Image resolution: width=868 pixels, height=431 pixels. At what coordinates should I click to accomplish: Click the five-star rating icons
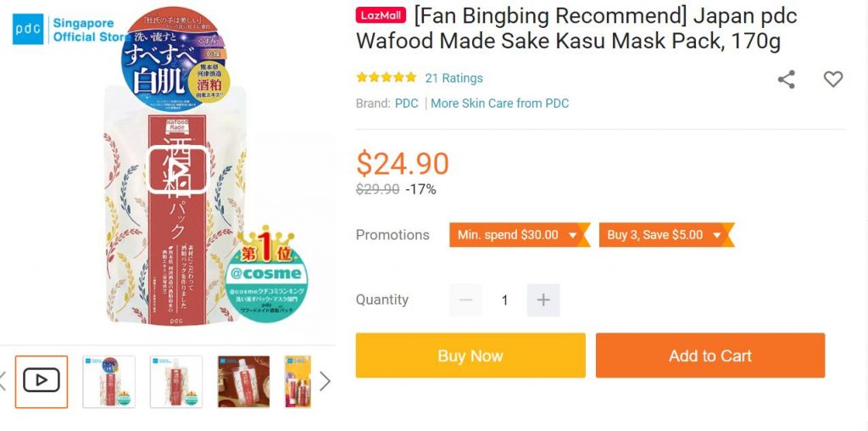click(x=387, y=78)
